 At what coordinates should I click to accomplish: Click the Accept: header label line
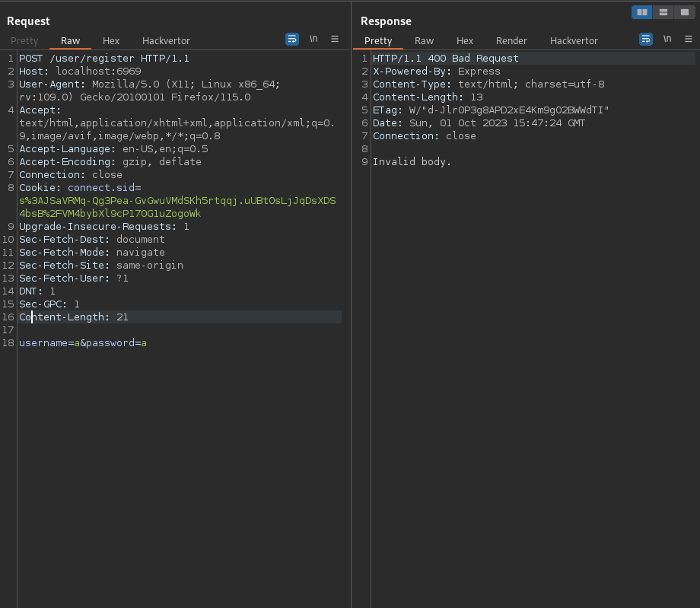[40, 110]
